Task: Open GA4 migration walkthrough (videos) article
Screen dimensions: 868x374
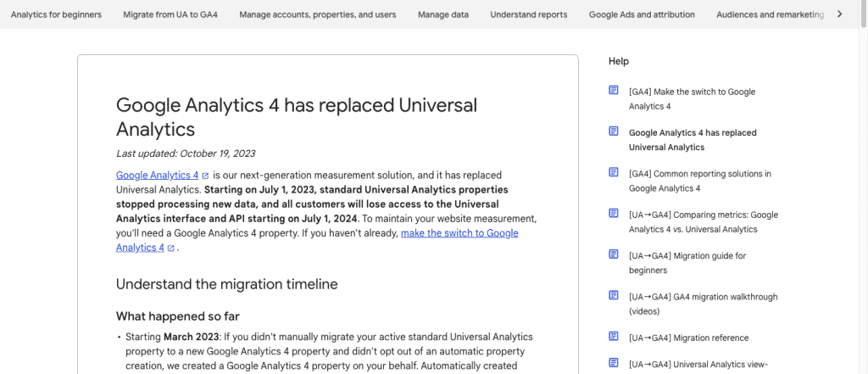Action: tap(703, 304)
